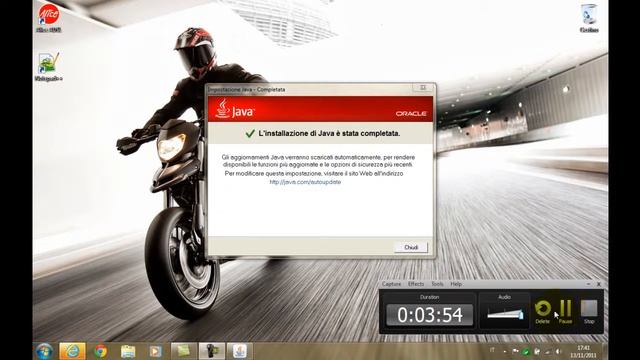640x360 pixels.
Task: Click the network tray icon
Action: 547,351
